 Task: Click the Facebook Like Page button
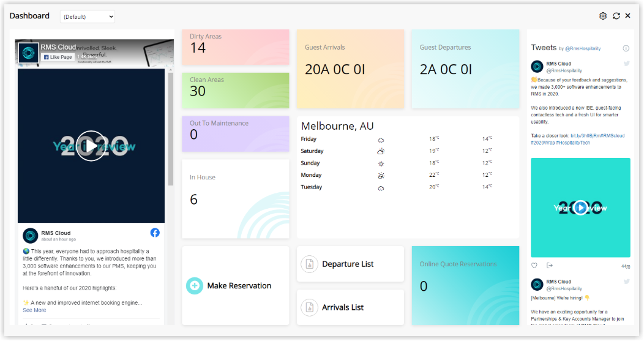[58, 57]
